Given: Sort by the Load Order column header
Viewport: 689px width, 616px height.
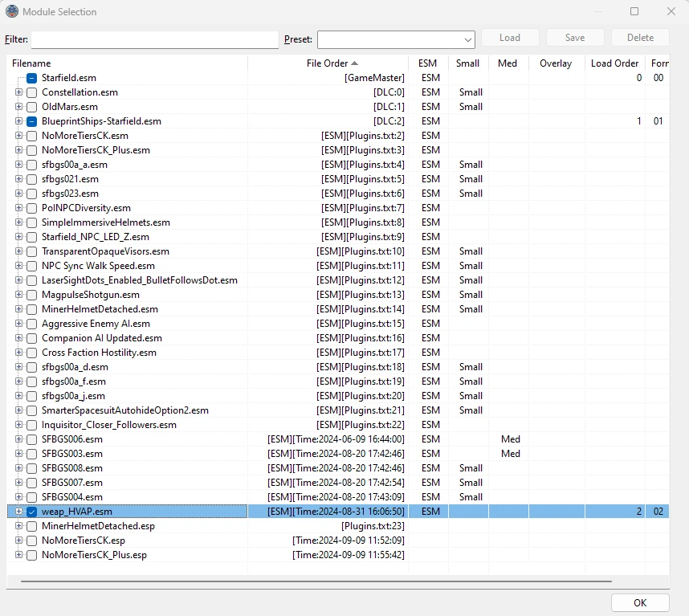Looking at the screenshot, I should 615,63.
